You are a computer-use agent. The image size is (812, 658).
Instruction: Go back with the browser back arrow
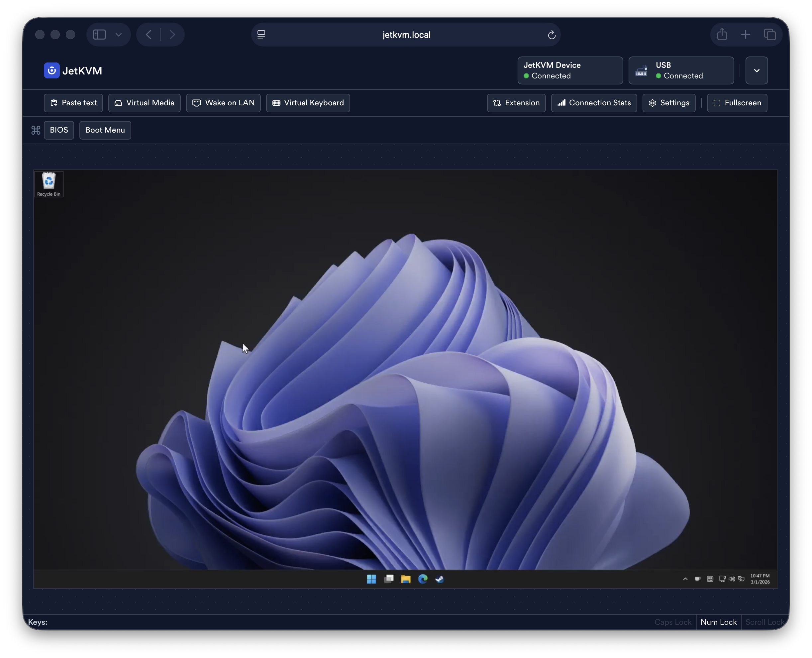tap(149, 35)
